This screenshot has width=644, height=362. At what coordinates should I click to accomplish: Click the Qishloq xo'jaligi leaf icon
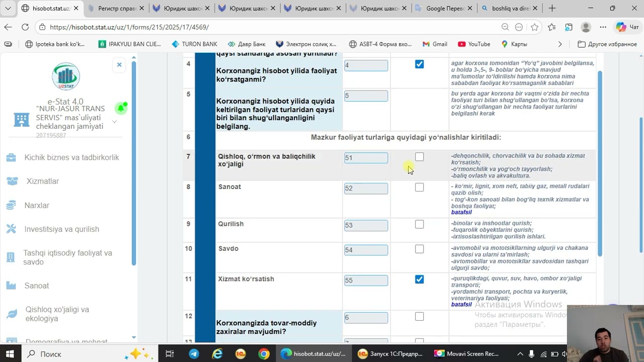pos(11,314)
